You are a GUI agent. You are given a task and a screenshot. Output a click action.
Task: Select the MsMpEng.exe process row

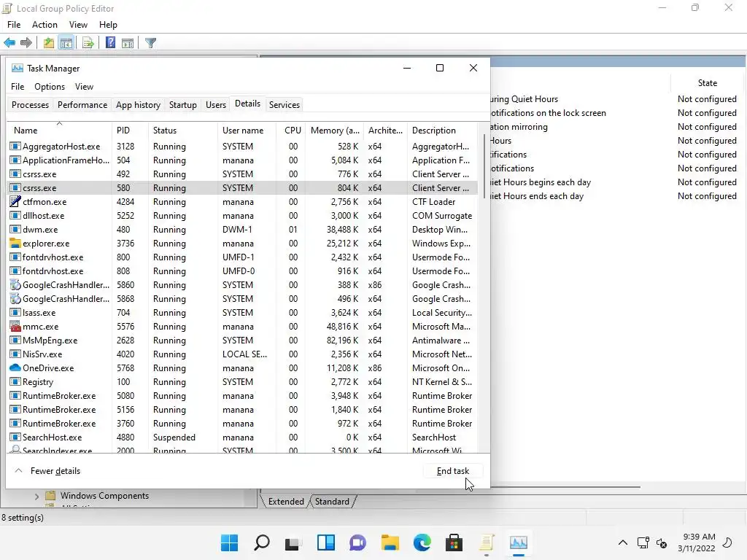242,341
